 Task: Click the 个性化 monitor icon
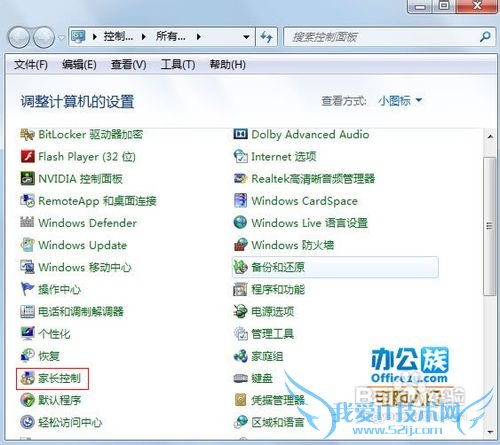27,333
